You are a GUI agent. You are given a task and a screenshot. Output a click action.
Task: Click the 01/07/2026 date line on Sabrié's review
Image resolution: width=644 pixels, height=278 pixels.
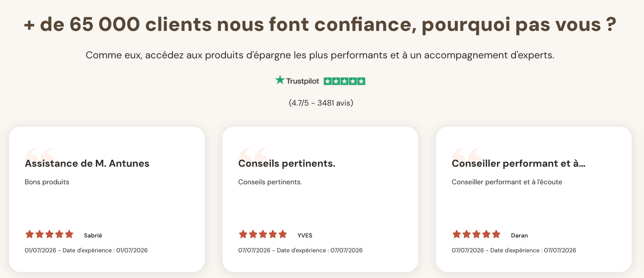pos(86,250)
